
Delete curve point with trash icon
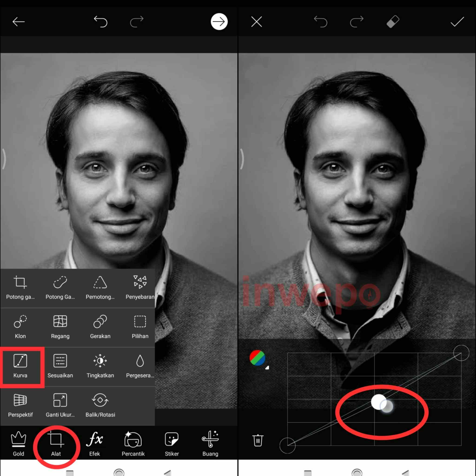pyautogui.click(x=258, y=440)
